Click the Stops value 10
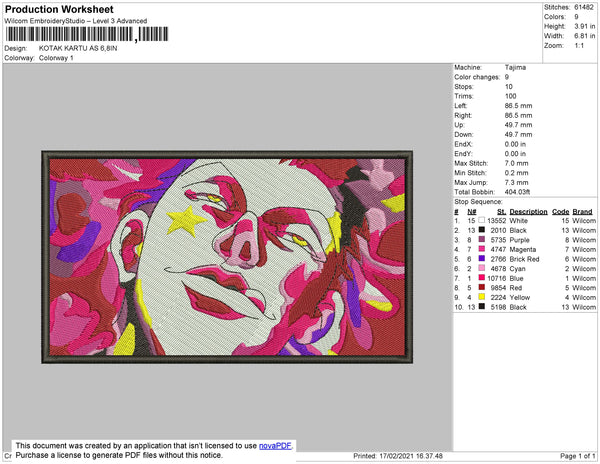 click(x=509, y=86)
